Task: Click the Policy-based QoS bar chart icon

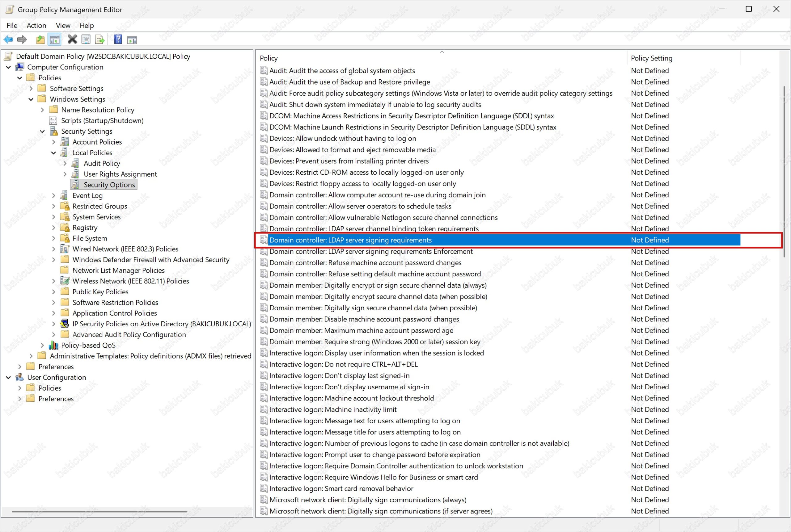Action: pos(54,345)
